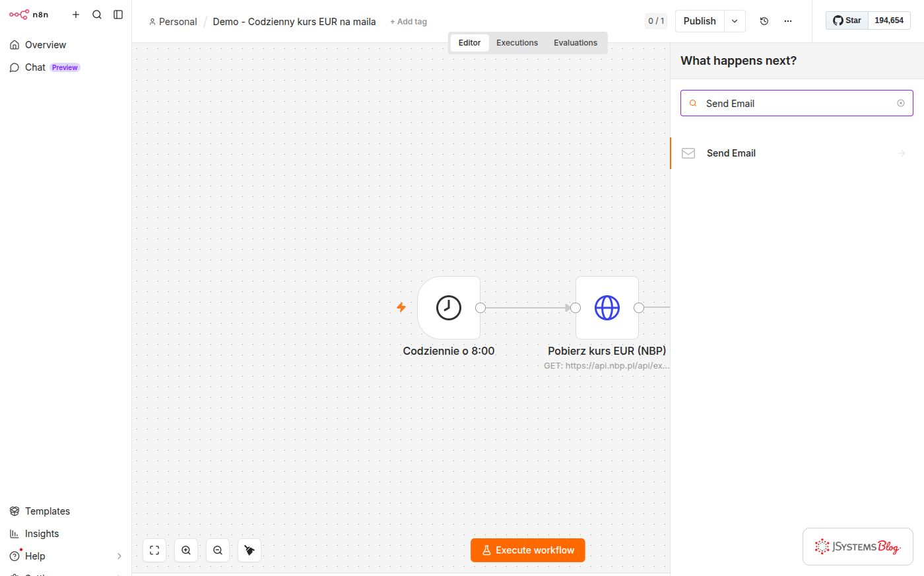
Task: Select the Send Email node result
Action: tap(797, 153)
